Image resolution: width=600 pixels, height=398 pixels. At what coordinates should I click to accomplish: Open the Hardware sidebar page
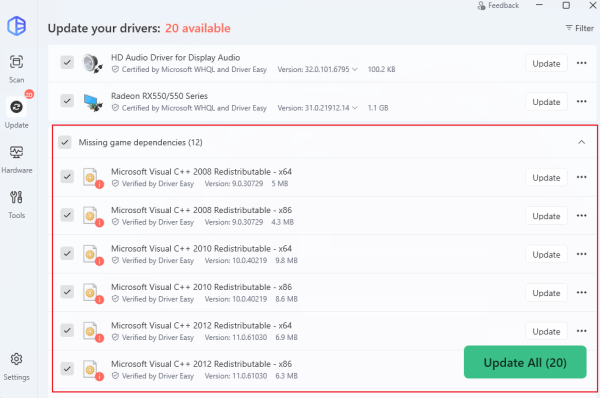[x=16, y=159]
